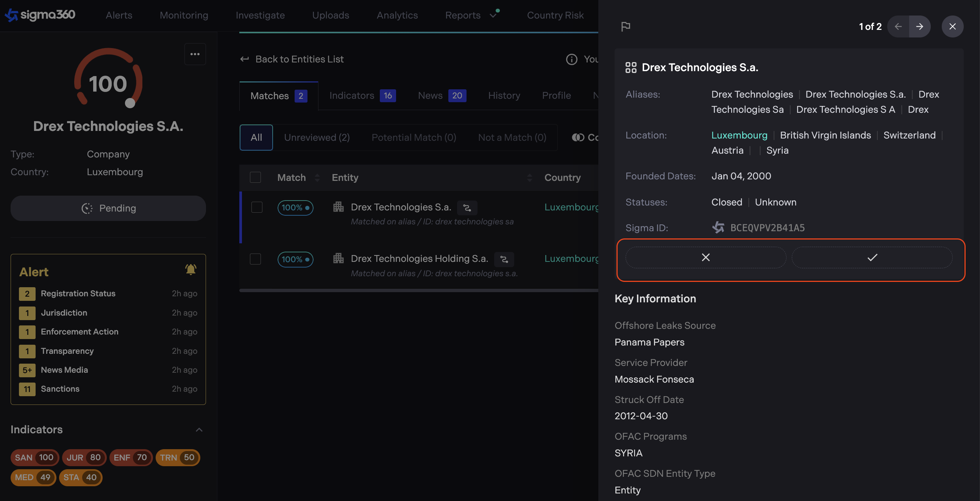Click link icon beside Drex Technologies S.a.
The image size is (980, 501).
(x=467, y=208)
